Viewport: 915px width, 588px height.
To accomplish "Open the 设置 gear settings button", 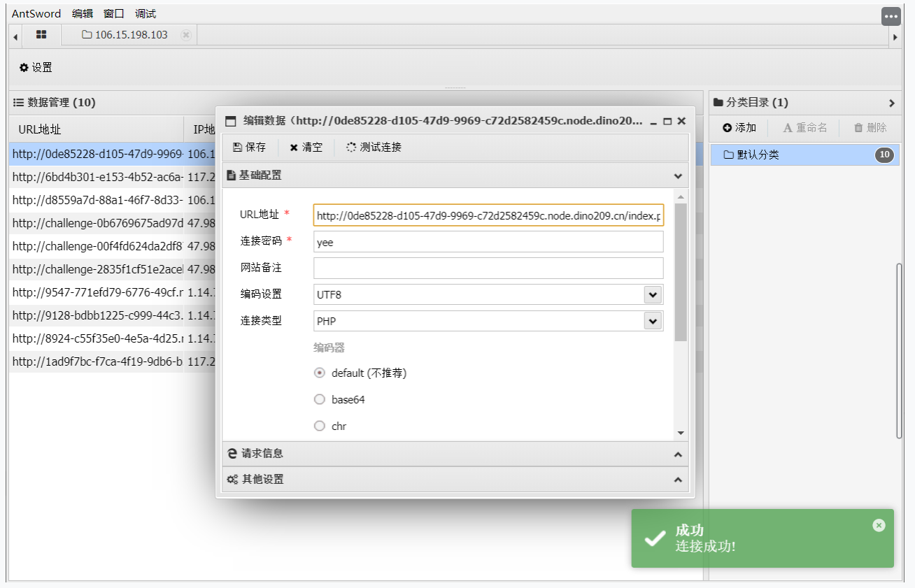I will 36,68.
